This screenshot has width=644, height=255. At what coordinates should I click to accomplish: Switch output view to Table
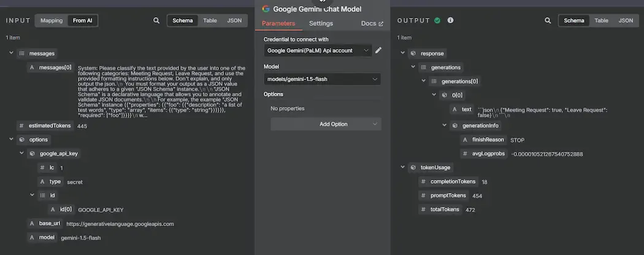(x=601, y=20)
